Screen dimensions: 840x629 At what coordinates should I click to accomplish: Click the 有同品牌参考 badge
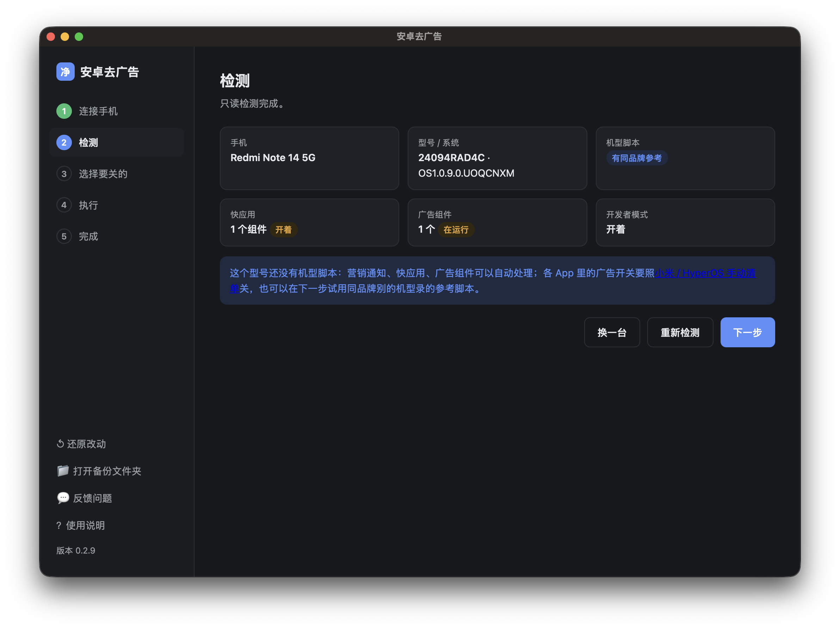(636, 158)
